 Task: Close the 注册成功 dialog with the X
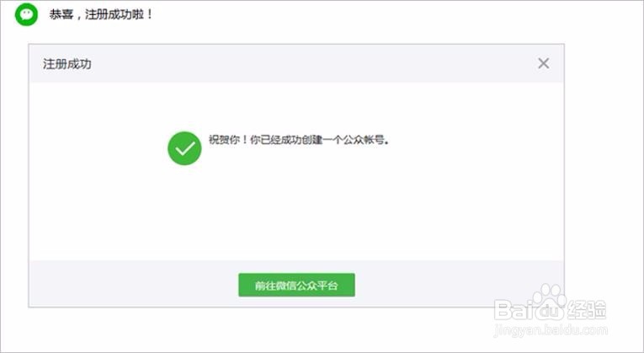coord(543,63)
